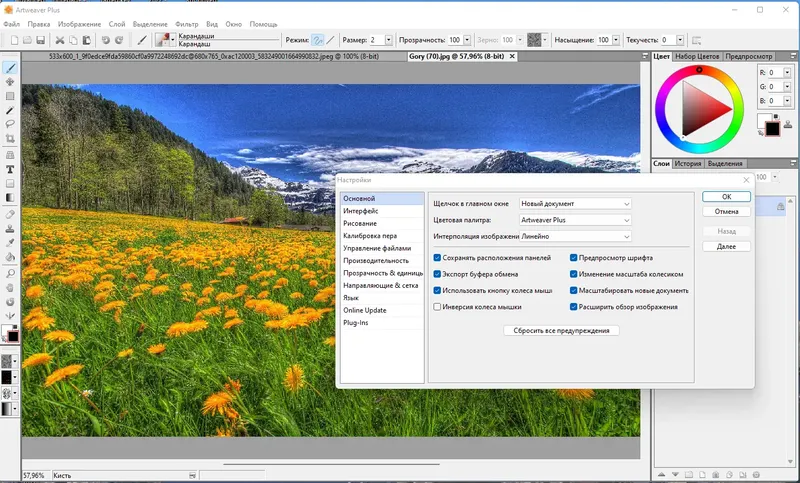Click the Отмена button
The image size is (800, 483).
[726, 211]
